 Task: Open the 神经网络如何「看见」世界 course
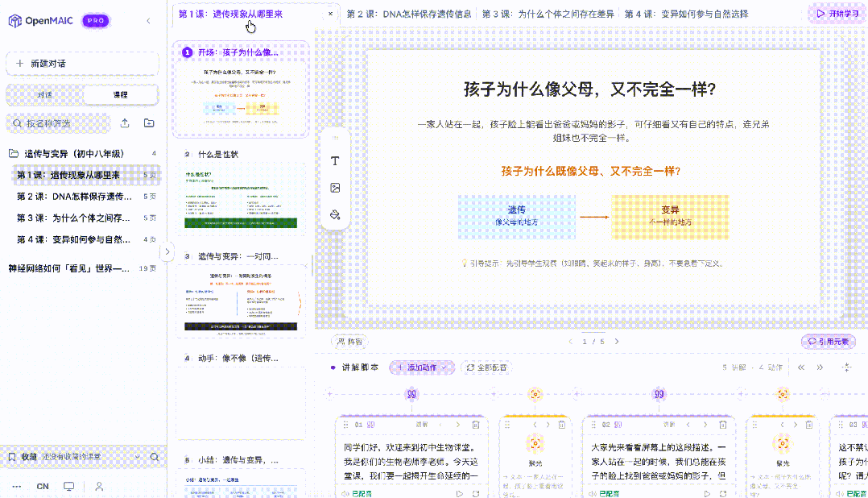click(x=82, y=268)
